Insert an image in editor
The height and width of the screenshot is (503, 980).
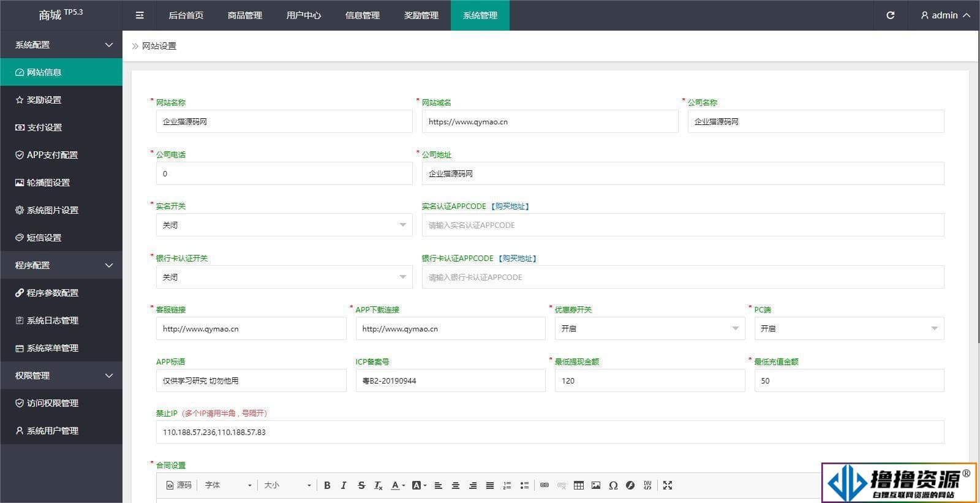coord(596,485)
